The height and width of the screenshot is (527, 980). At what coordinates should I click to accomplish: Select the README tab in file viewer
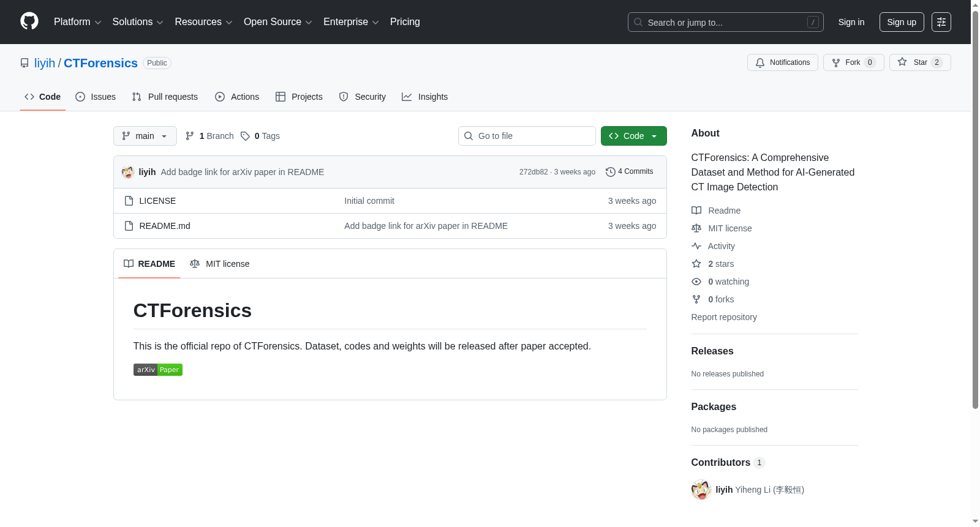[149, 264]
